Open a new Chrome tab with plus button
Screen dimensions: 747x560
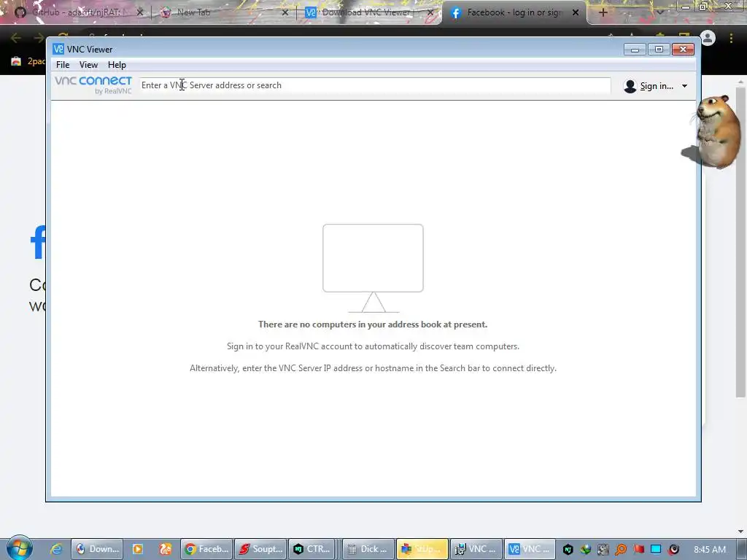click(603, 12)
